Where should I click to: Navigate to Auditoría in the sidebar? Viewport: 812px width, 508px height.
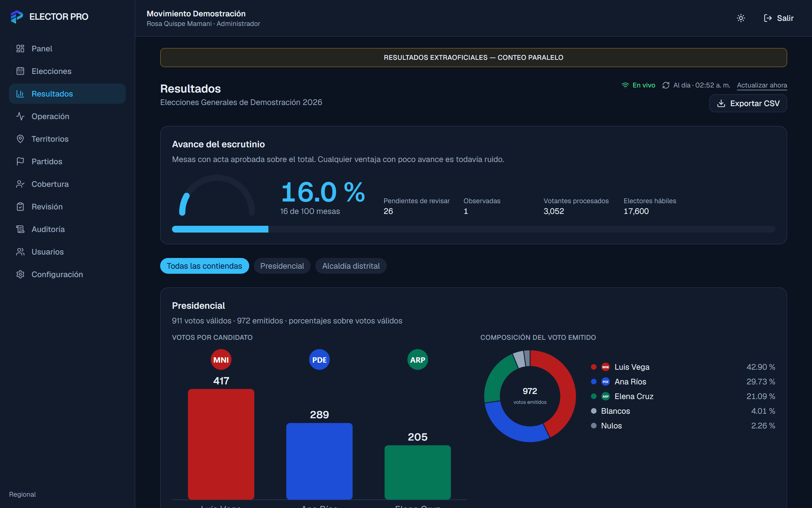coord(67,229)
